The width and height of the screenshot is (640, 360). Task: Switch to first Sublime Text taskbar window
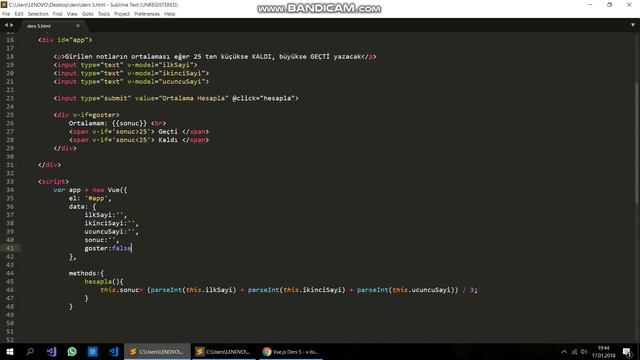coord(157,351)
